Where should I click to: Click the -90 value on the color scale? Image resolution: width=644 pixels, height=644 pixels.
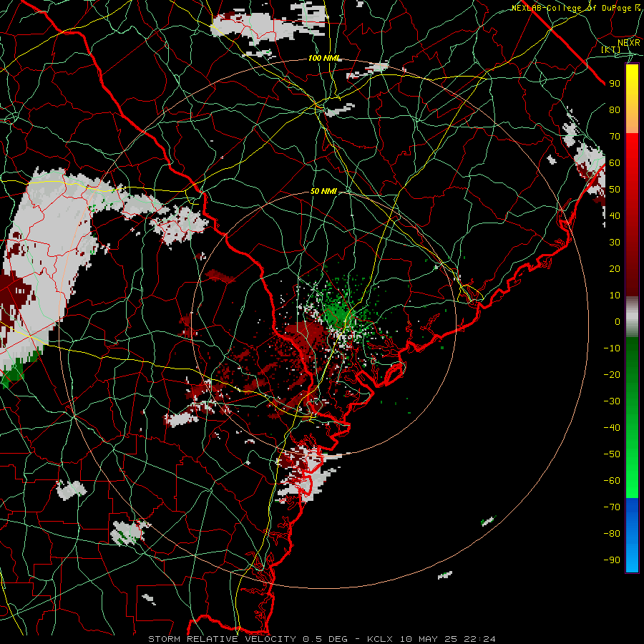pos(612,560)
